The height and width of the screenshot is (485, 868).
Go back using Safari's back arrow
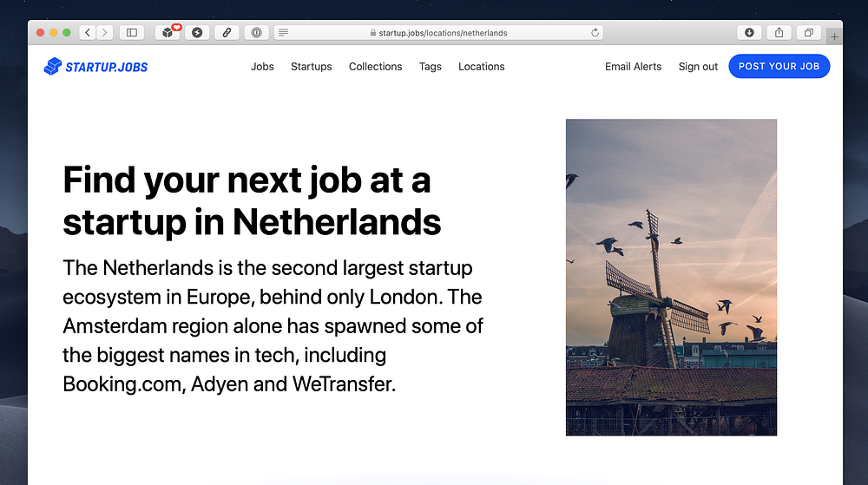88,33
